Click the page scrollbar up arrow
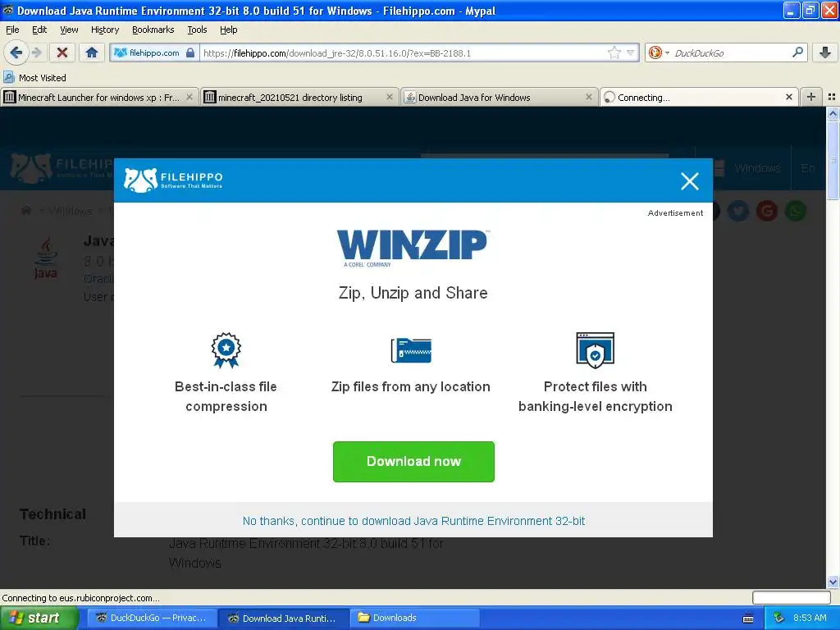Screen dimensions: 840x630 coord(833,113)
